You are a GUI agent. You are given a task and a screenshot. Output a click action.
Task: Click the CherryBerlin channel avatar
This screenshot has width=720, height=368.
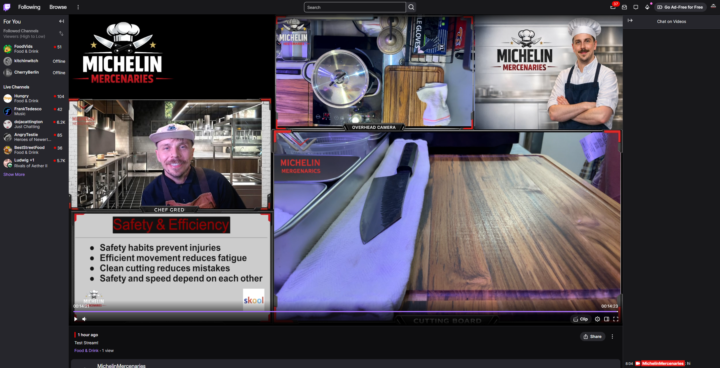pyautogui.click(x=7, y=73)
